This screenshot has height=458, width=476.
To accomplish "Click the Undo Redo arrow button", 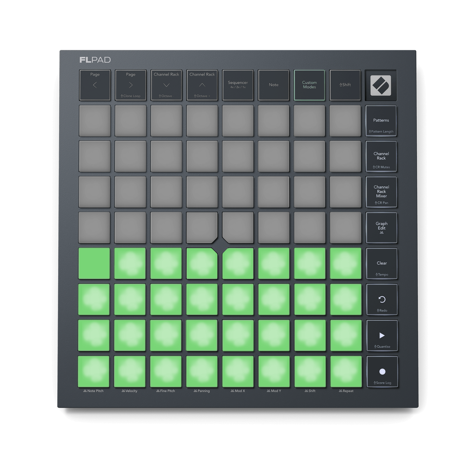I will click(382, 300).
